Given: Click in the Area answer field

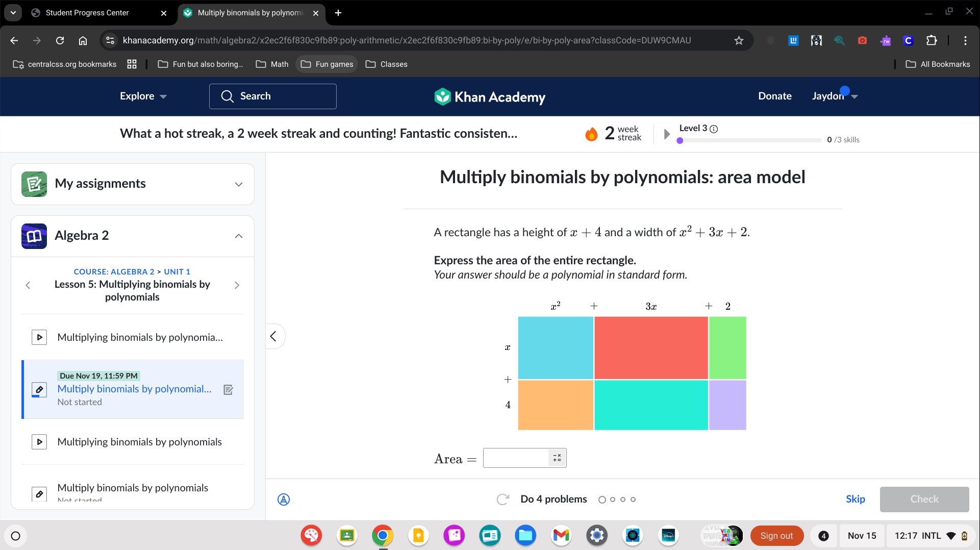Looking at the screenshot, I should 516,458.
